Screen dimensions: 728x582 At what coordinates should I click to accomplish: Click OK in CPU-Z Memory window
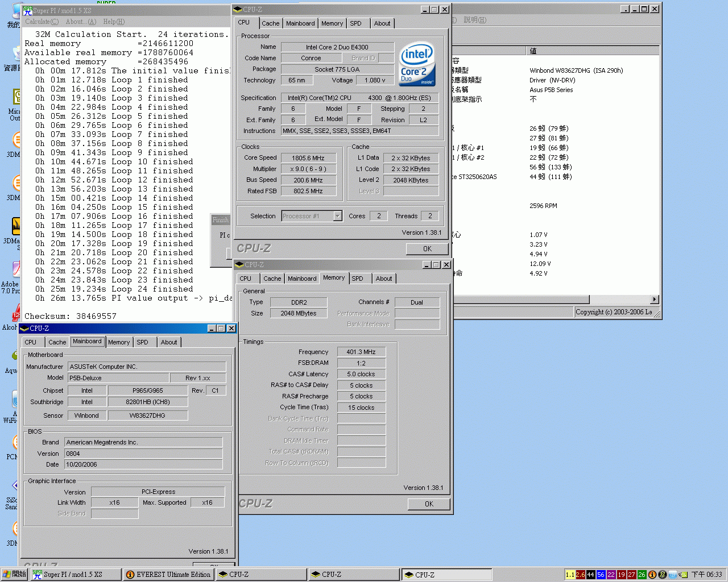click(429, 504)
